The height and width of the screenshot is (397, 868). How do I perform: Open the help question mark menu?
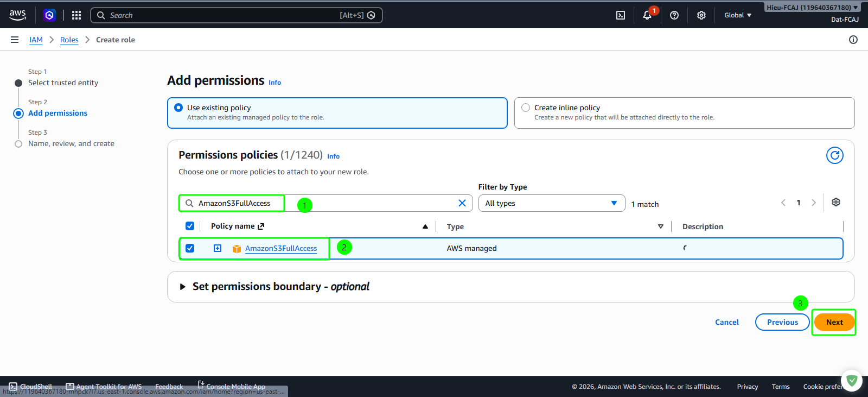pos(674,15)
